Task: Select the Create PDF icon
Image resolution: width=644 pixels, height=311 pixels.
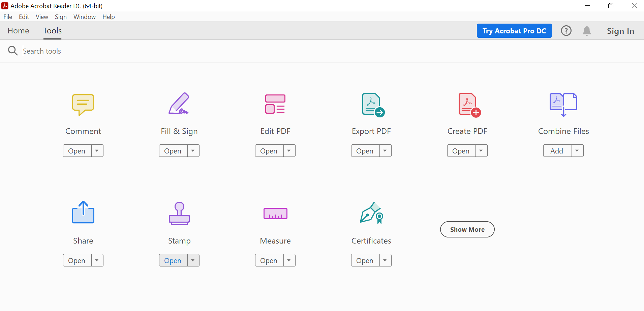Action: click(x=467, y=105)
